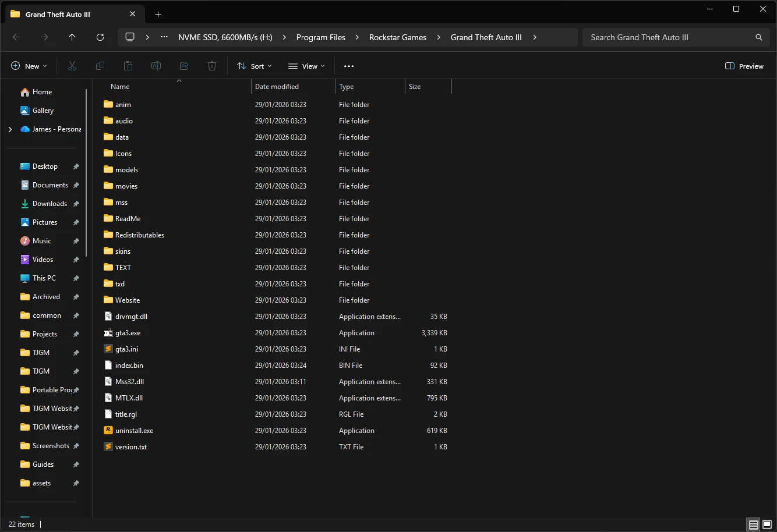Viewport: 777px width, 532px height.
Task: Toggle the Preview pane
Action: (744, 66)
